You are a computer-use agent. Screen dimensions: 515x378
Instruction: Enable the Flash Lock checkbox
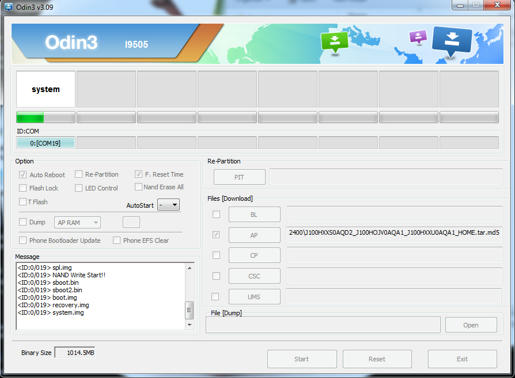[x=23, y=188]
